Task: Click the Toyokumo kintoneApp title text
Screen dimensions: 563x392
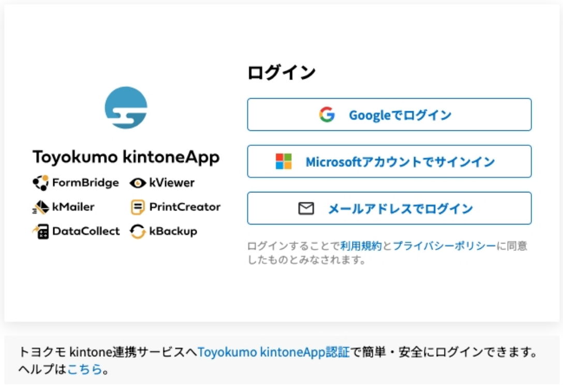Action: click(126, 157)
